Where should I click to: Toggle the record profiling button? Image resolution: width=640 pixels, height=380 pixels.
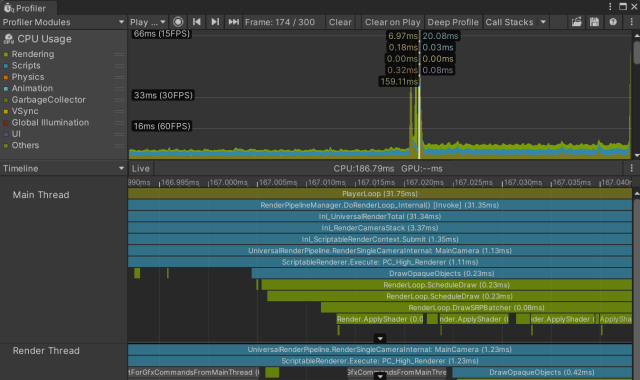[178, 22]
